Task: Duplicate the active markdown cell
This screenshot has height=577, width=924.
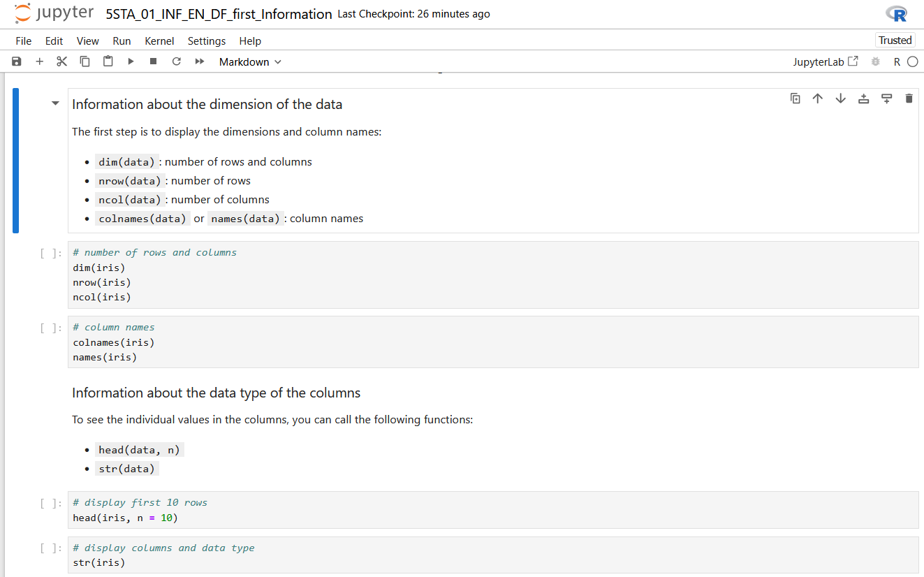Action: 795,98
